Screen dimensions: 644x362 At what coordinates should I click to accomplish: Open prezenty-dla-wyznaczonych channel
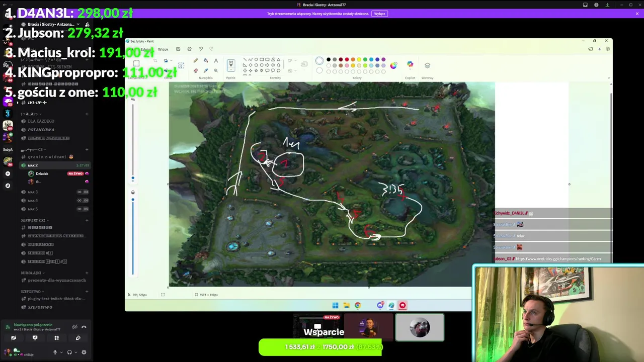55,280
